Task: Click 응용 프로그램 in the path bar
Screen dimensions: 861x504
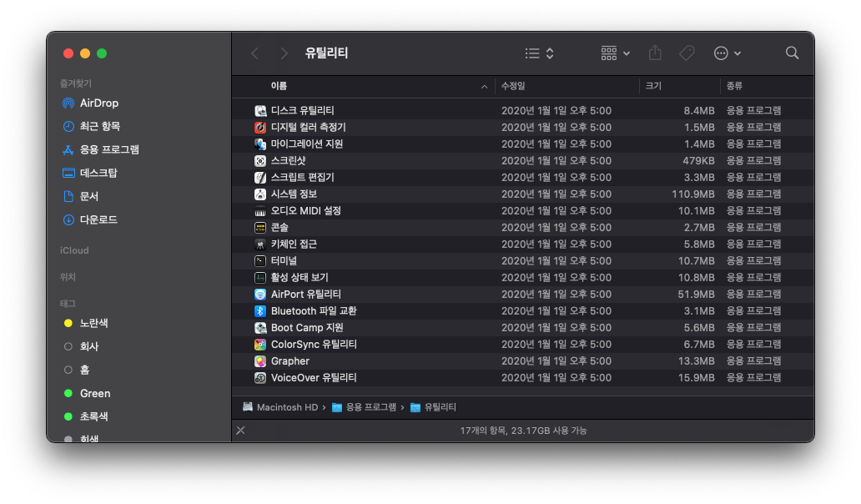Action: tap(364, 407)
